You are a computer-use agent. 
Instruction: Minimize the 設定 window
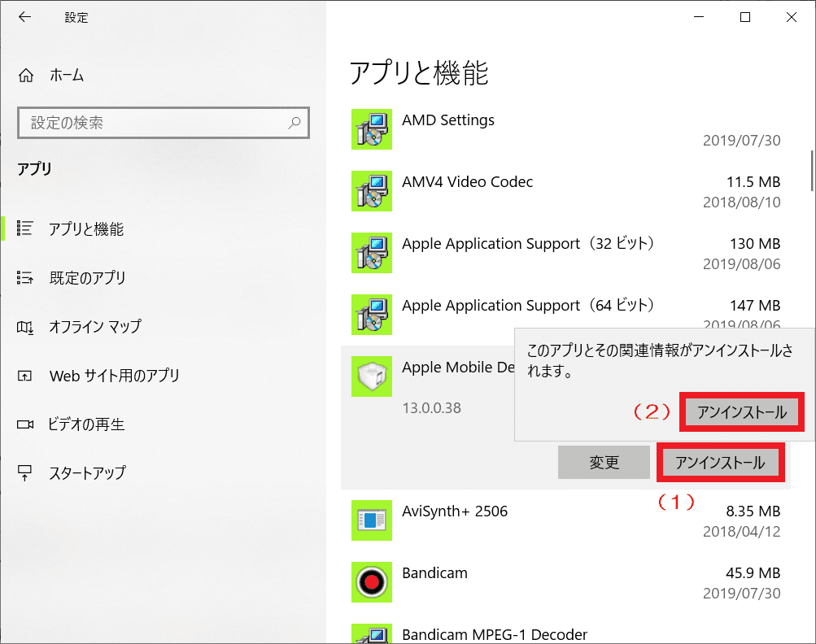pos(699,17)
